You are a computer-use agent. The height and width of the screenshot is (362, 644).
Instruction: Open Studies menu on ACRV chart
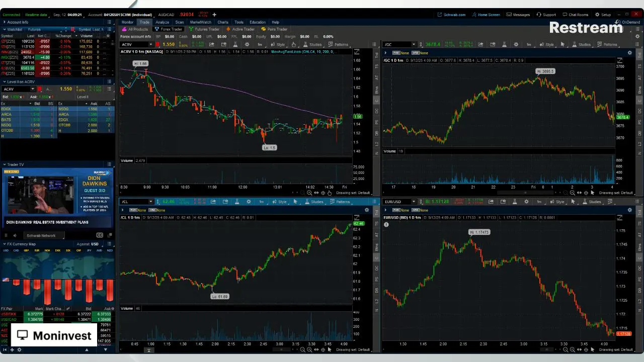tap(313, 44)
